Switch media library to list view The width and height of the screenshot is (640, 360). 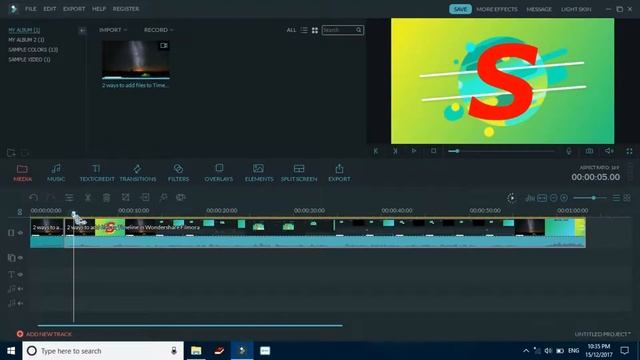tap(304, 30)
